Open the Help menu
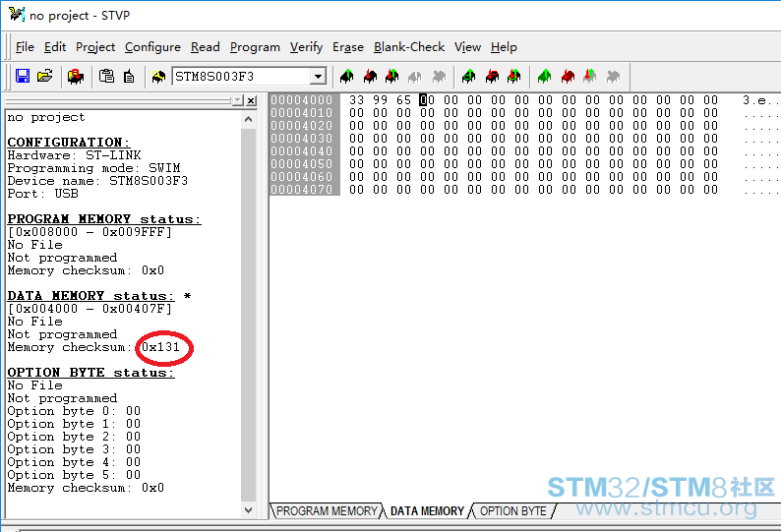 point(504,47)
